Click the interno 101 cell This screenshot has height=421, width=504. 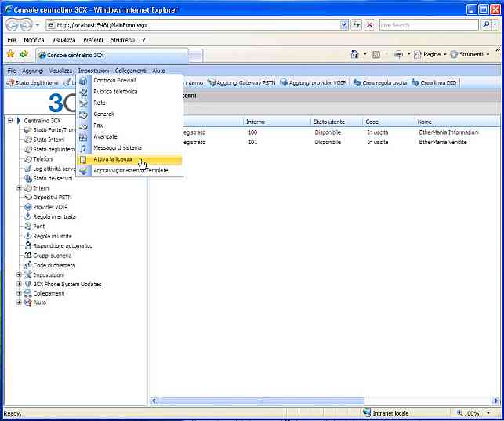click(x=252, y=142)
